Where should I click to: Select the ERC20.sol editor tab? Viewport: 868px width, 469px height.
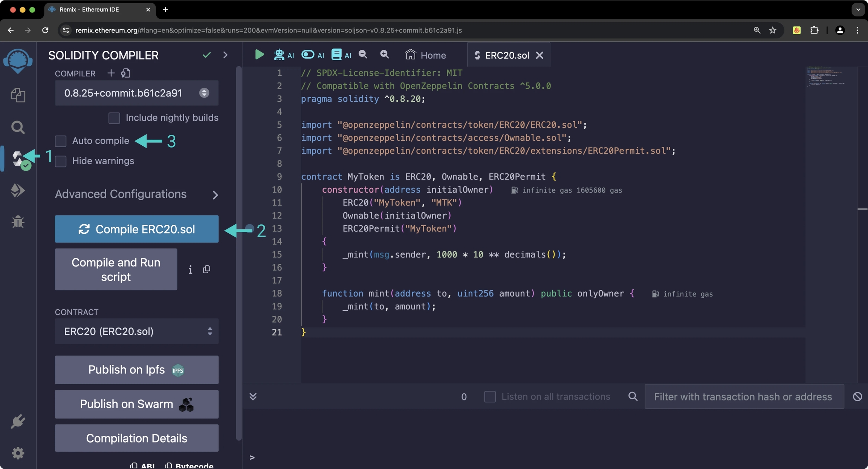[x=506, y=55]
